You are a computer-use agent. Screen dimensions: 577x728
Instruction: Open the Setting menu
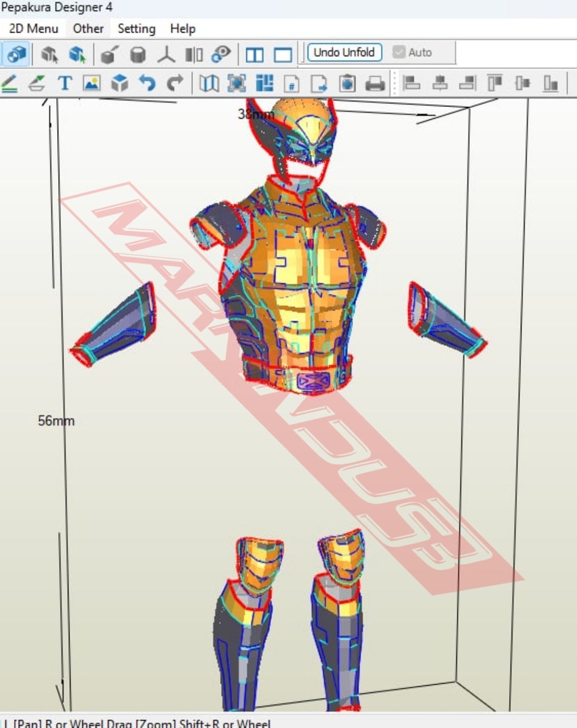pos(136,28)
